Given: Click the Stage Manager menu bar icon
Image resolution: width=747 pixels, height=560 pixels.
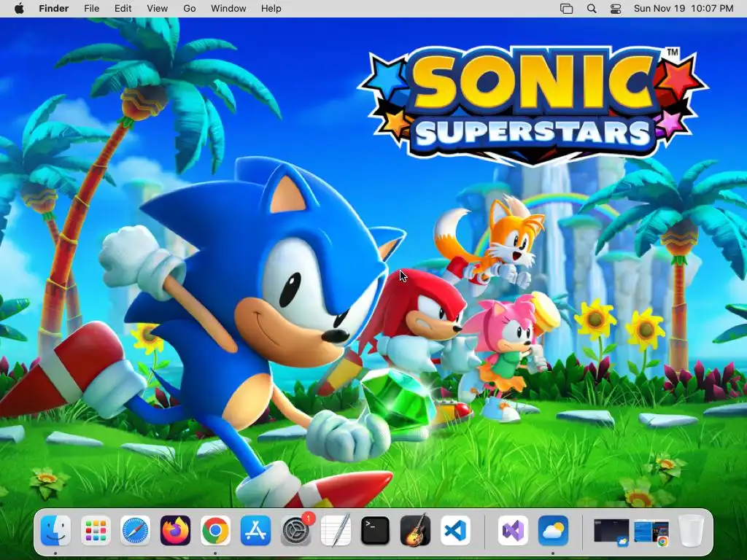Looking at the screenshot, I should click(x=566, y=9).
